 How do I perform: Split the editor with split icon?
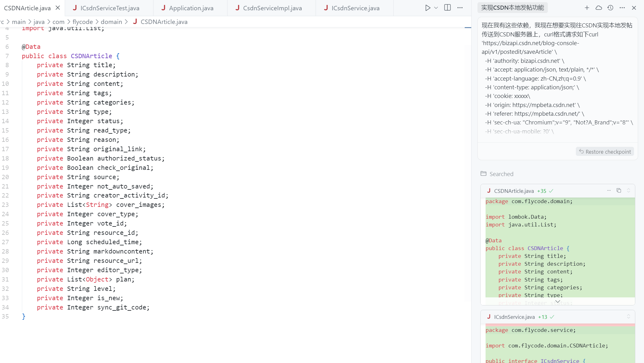[447, 8]
